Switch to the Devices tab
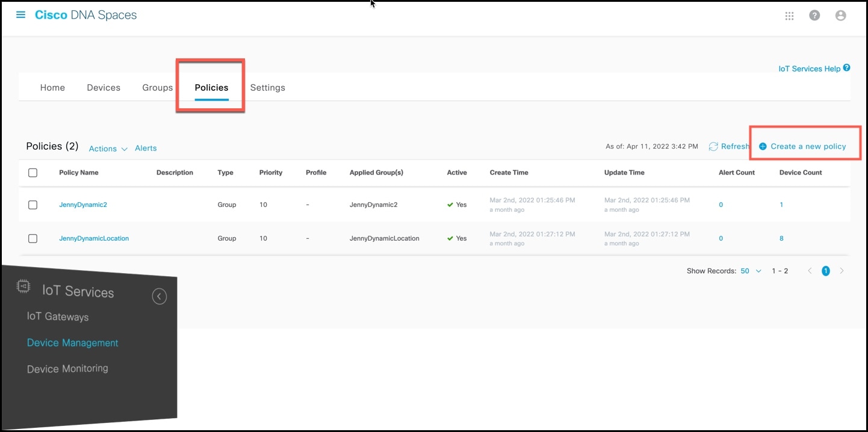868x432 pixels. click(x=104, y=87)
